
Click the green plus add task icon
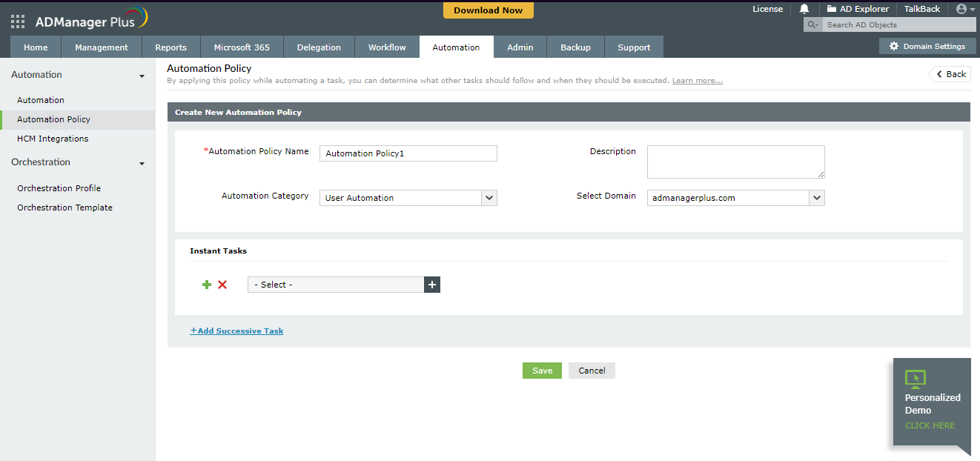207,285
